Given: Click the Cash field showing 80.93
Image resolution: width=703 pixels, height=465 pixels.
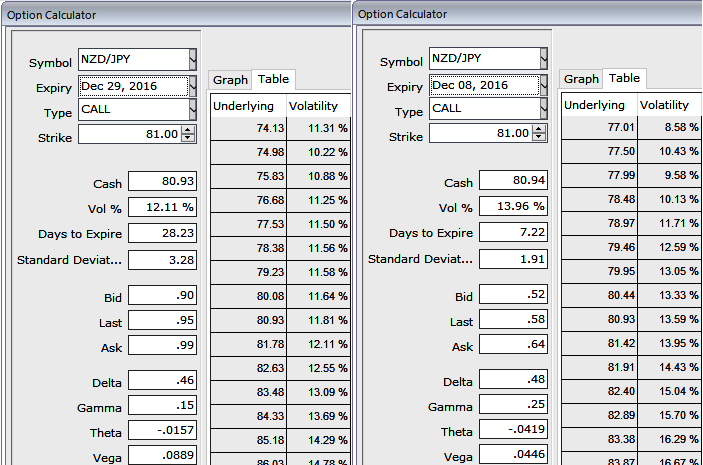Looking at the screenshot, I should point(163,181).
